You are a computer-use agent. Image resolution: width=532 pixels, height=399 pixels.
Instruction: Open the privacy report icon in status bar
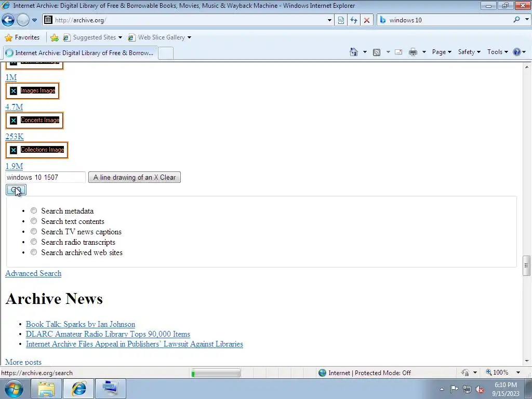coord(465,373)
